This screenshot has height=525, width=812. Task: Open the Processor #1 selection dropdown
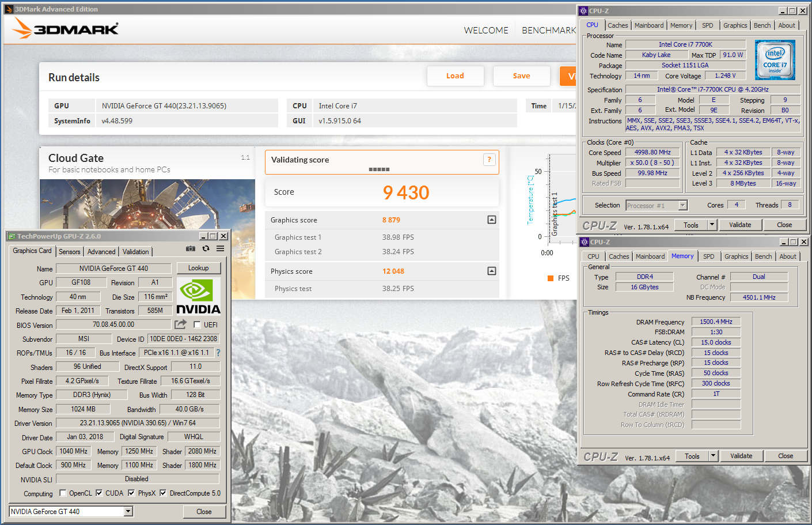pos(682,205)
